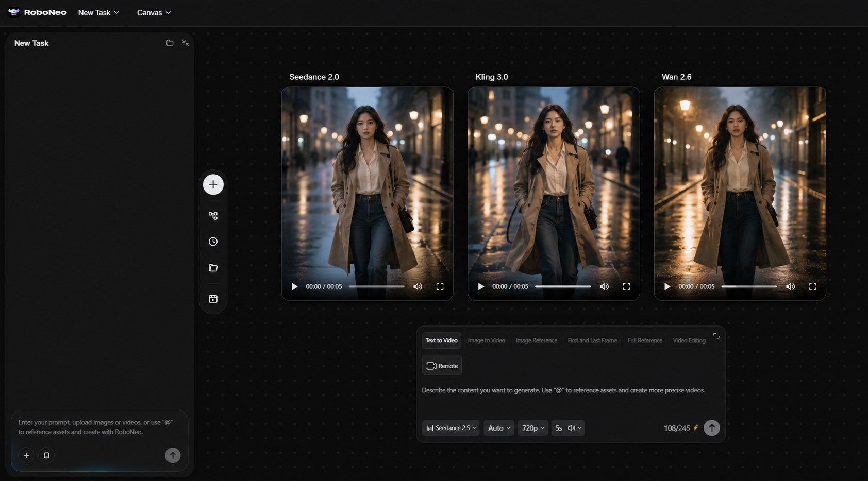868x481 pixels.
Task: Play the Seedance 2.0 video
Action: pos(294,286)
